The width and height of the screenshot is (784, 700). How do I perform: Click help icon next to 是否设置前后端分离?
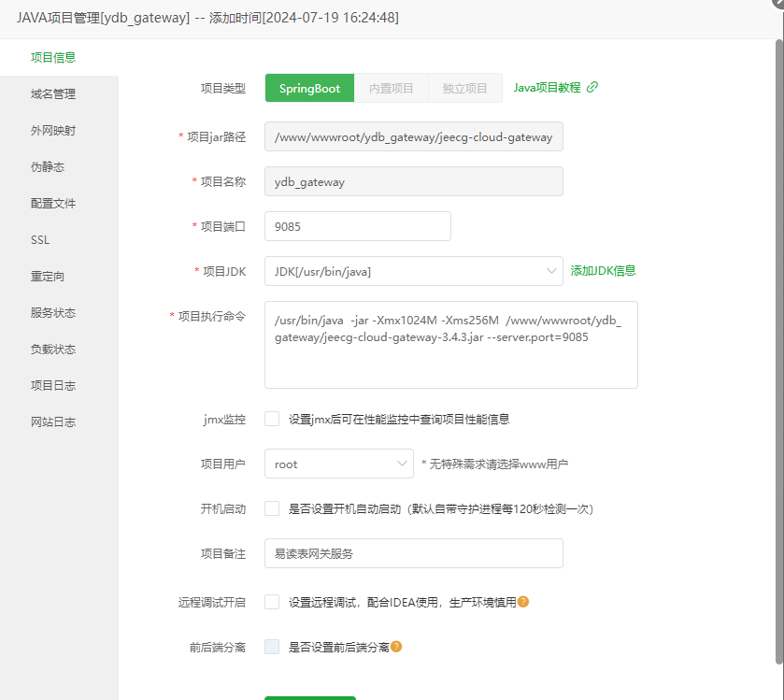point(396,647)
